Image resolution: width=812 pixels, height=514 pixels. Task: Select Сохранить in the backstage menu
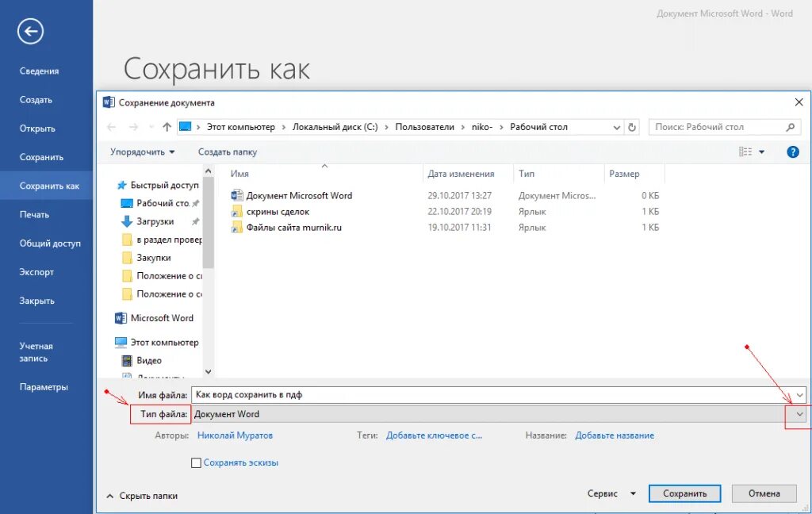(x=41, y=157)
